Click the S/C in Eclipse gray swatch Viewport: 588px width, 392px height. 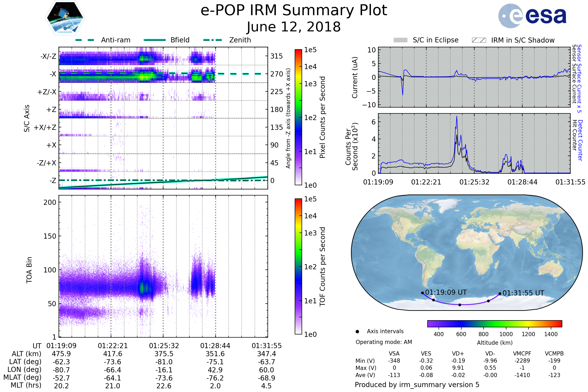(400, 40)
